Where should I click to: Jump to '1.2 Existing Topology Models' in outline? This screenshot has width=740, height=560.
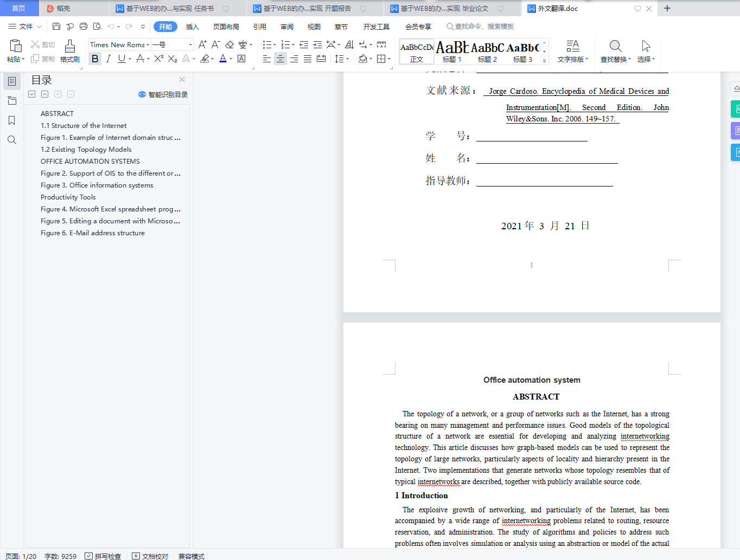[86, 150]
